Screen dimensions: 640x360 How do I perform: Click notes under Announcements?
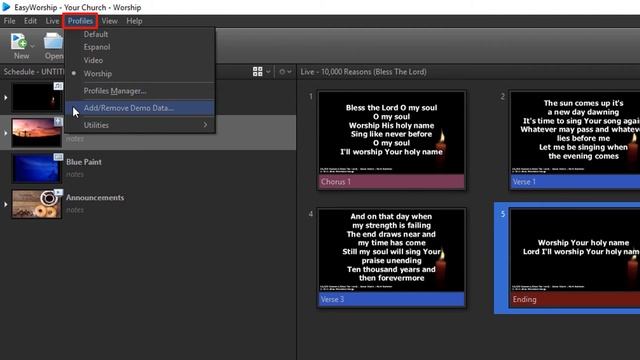pyautogui.click(x=75, y=210)
